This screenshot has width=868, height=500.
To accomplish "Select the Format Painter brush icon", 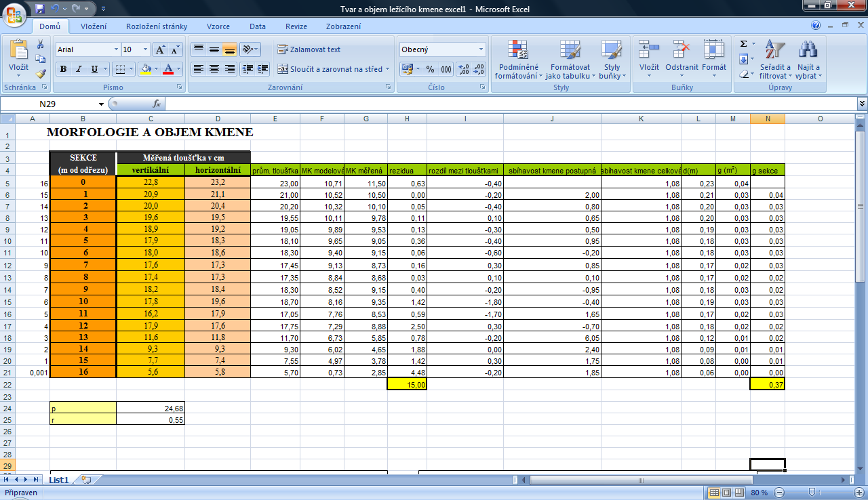I will point(40,74).
